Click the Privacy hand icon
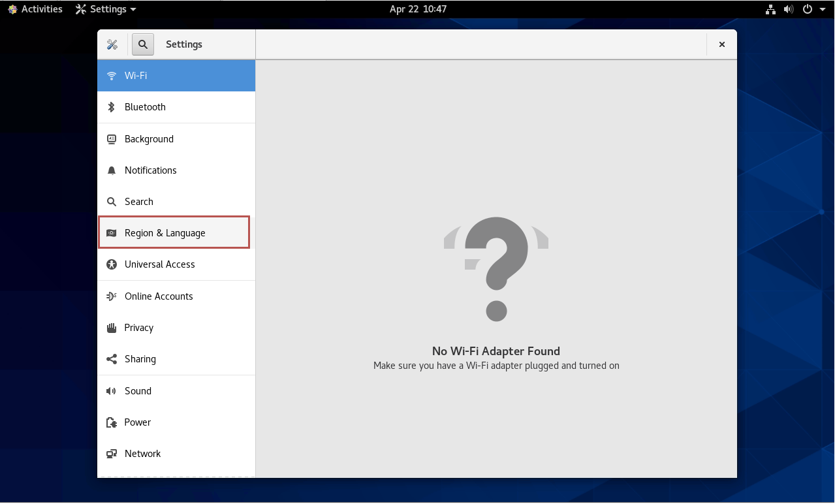 112,328
